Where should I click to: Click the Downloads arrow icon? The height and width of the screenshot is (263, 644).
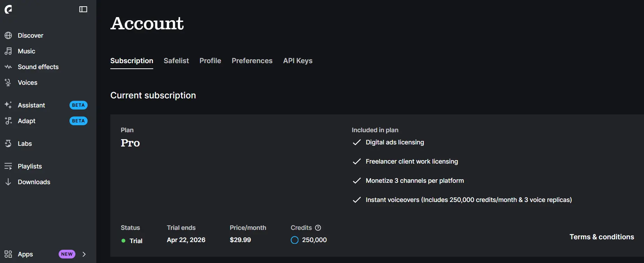point(8,182)
